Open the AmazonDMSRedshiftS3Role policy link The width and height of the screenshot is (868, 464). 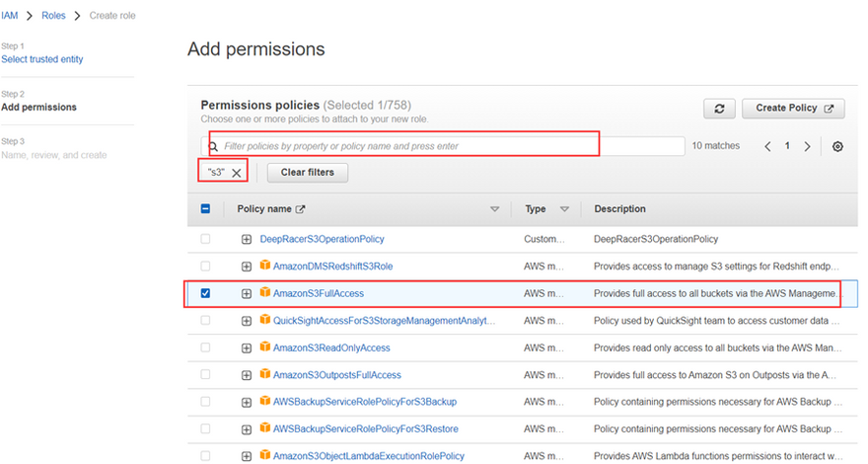click(332, 267)
